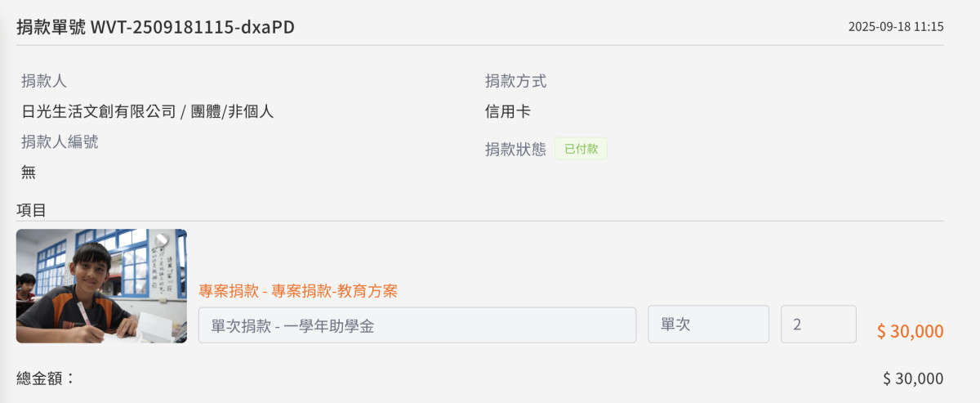Click the donation number WVT-2509181115-dxaPD heading
The width and height of the screenshot is (980, 403).
point(155,27)
